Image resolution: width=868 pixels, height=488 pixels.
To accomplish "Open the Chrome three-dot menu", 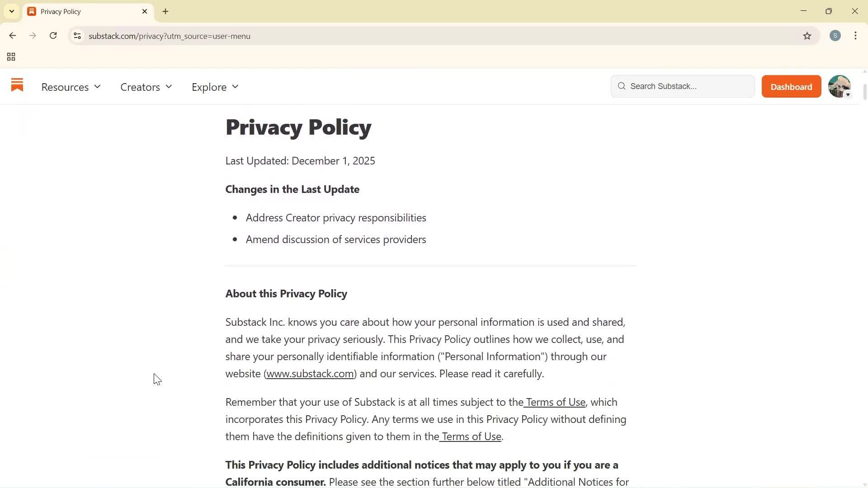I will tap(855, 36).
